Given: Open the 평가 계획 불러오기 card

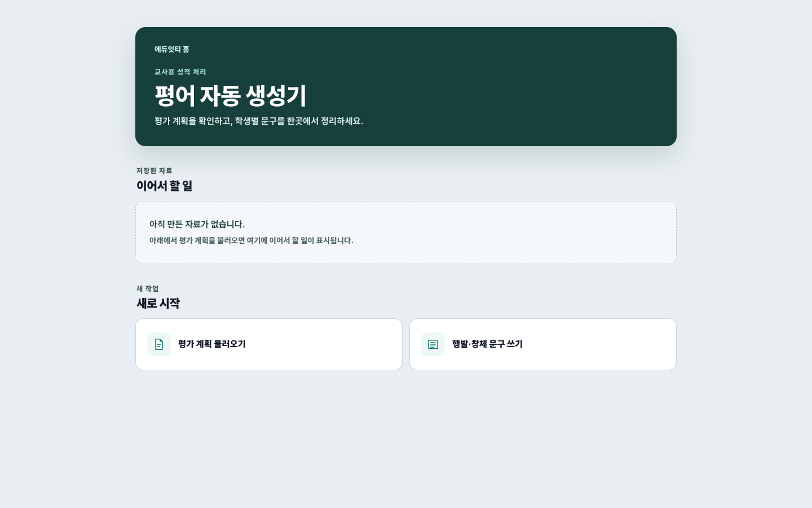Looking at the screenshot, I should (269, 344).
